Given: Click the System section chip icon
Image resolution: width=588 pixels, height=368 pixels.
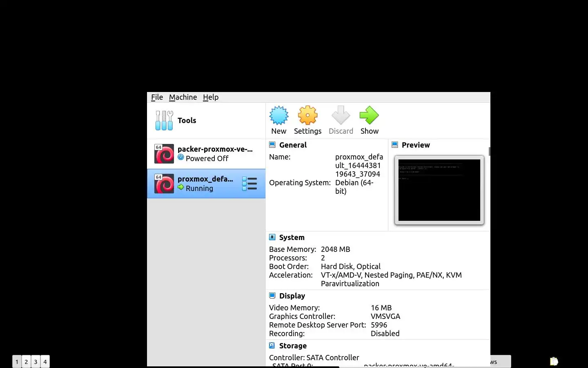Looking at the screenshot, I should [272, 237].
